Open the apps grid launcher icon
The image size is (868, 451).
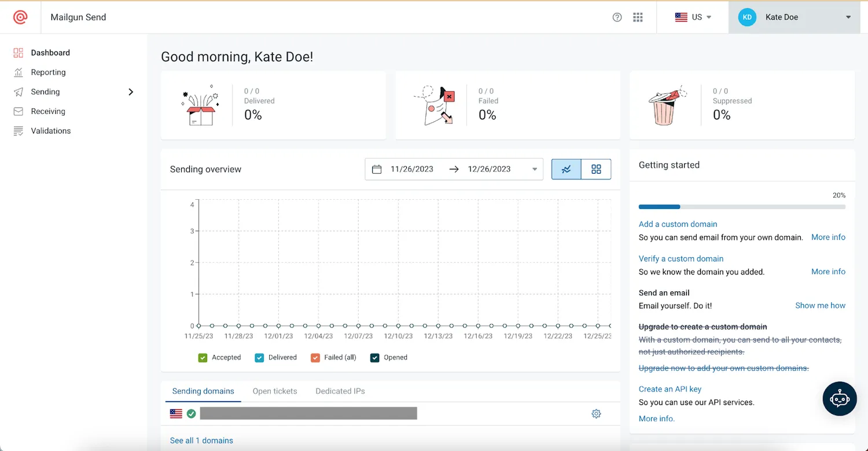coord(638,17)
